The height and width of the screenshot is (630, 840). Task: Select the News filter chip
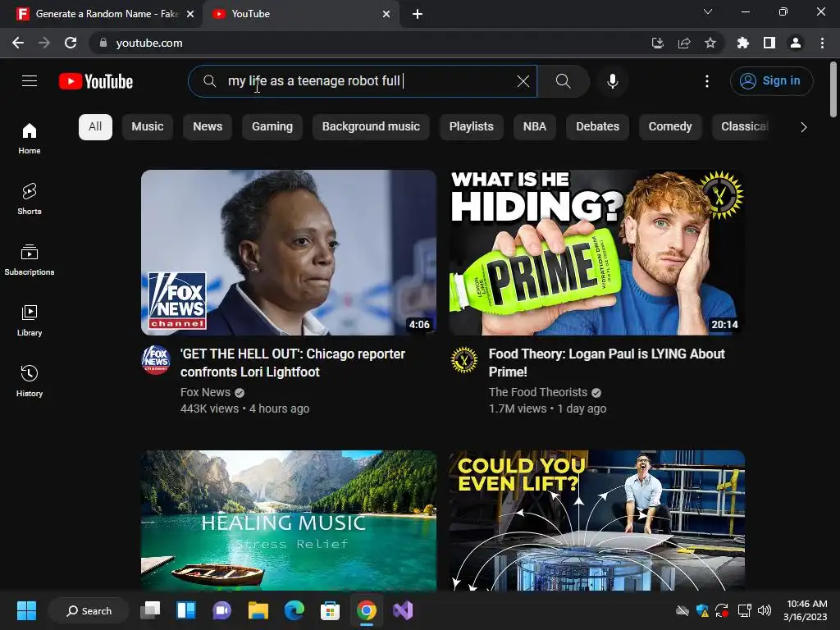(x=208, y=127)
